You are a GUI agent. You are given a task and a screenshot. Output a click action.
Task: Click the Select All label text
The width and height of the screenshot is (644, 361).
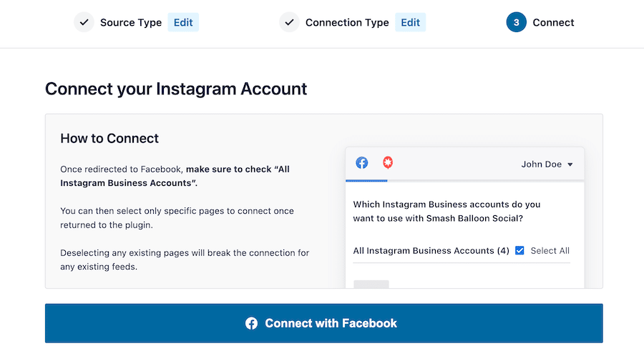pos(550,250)
